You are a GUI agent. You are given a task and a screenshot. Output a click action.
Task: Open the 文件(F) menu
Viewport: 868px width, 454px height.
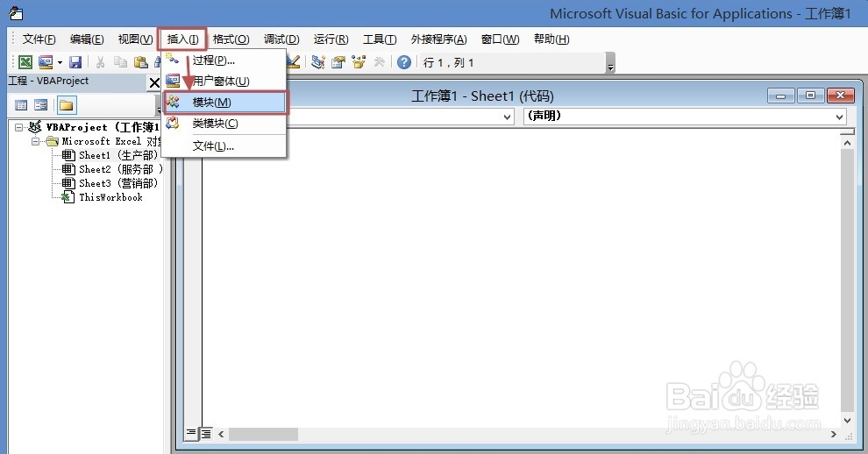click(x=39, y=39)
